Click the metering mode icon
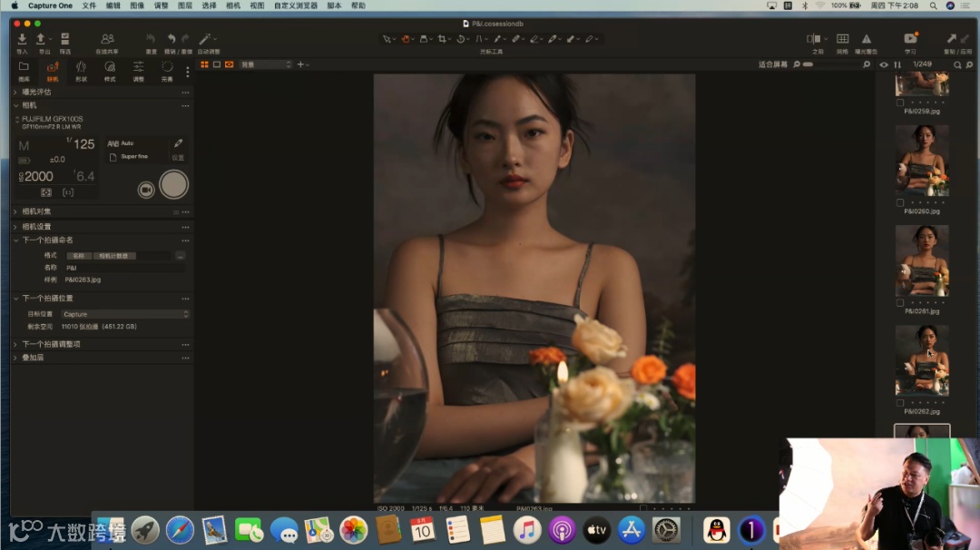The width and height of the screenshot is (980, 550). tap(46, 192)
